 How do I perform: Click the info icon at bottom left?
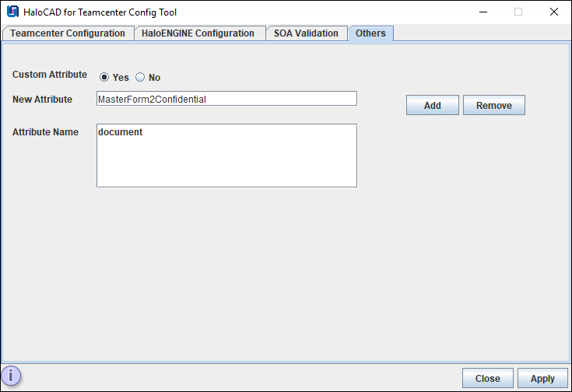pyautogui.click(x=11, y=377)
